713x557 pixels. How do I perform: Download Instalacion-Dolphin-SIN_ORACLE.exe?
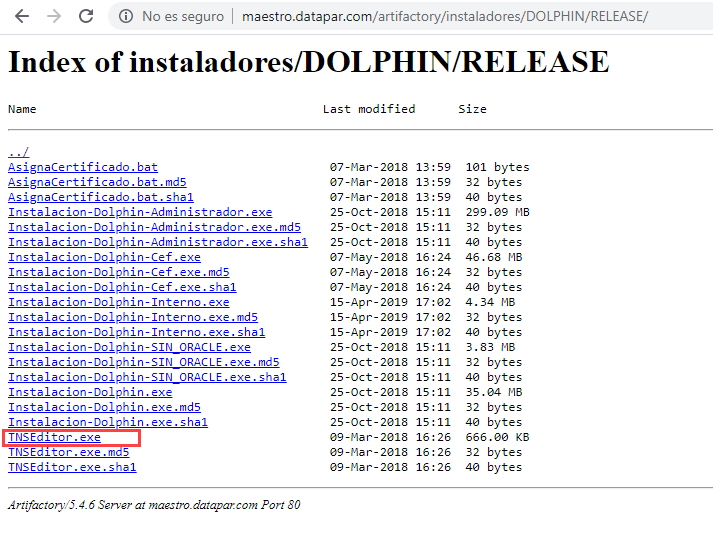point(129,347)
